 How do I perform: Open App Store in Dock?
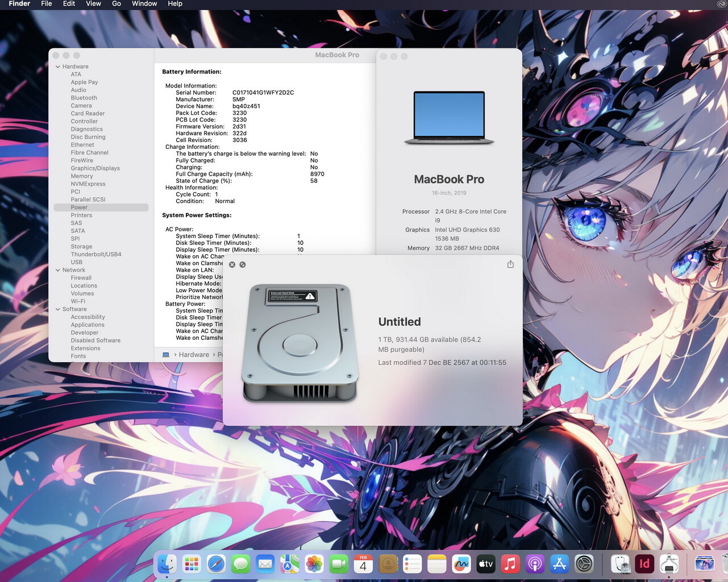[x=560, y=564]
